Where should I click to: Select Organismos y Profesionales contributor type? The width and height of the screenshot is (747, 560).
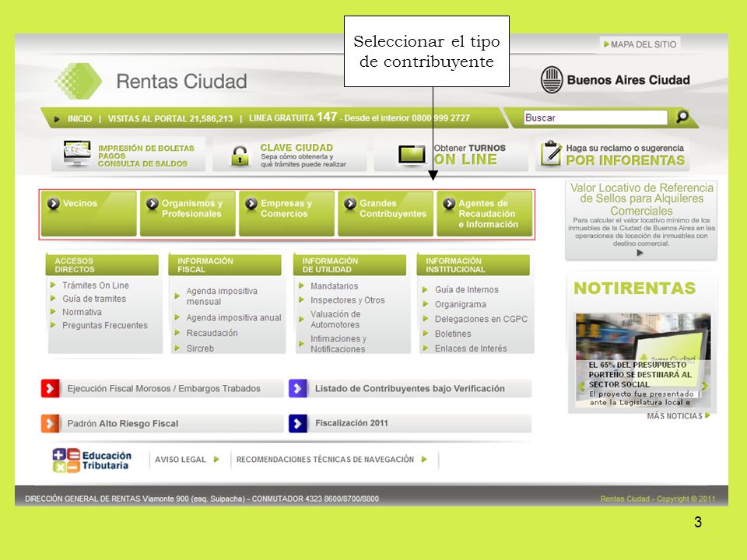(x=188, y=214)
